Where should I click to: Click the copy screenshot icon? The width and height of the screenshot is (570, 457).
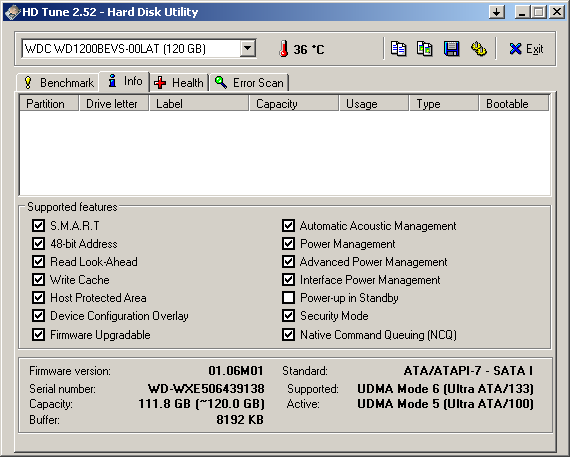(x=425, y=49)
